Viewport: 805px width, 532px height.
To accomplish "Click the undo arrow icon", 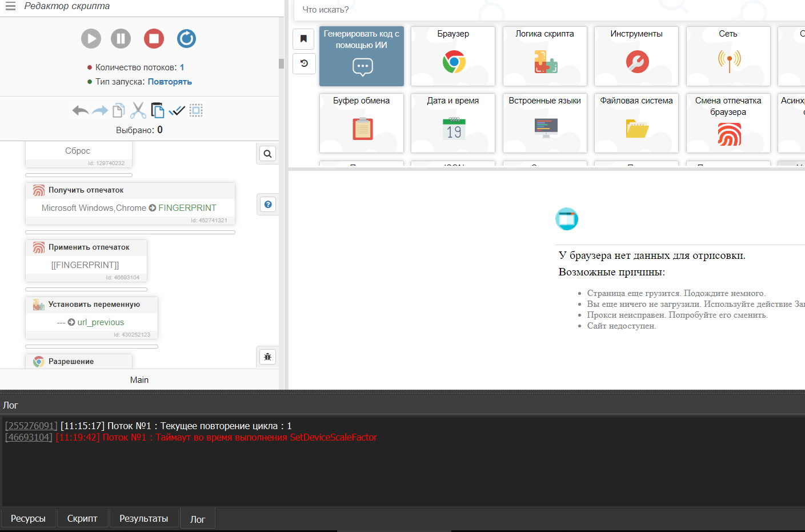I will click(80, 110).
